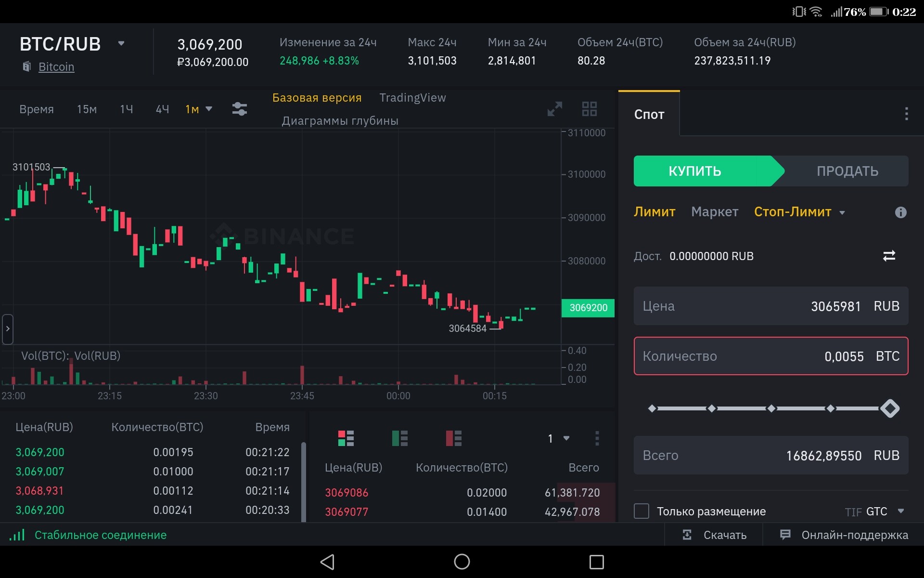Screen dimensions: 924x578
Task: Select the Спот tab
Action: tap(649, 114)
